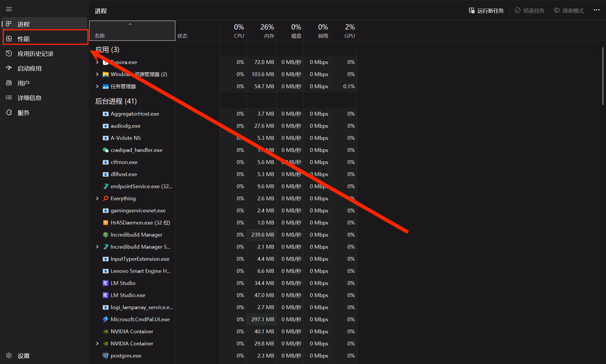The image size is (606, 364).
Task: Enable Efficiency mode (效率模式)
Action: [x=569, y=11]
